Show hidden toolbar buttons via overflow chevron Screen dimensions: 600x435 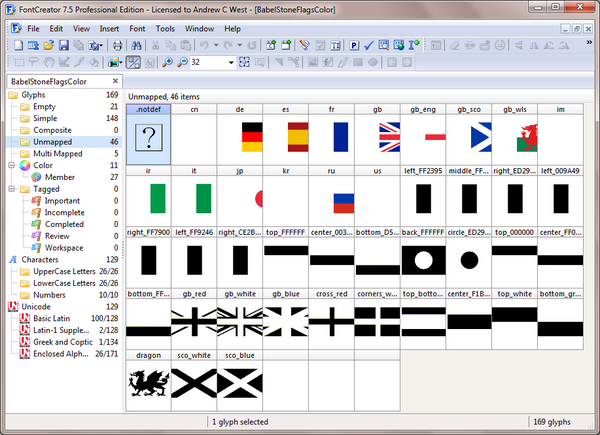tap(589, 42)
